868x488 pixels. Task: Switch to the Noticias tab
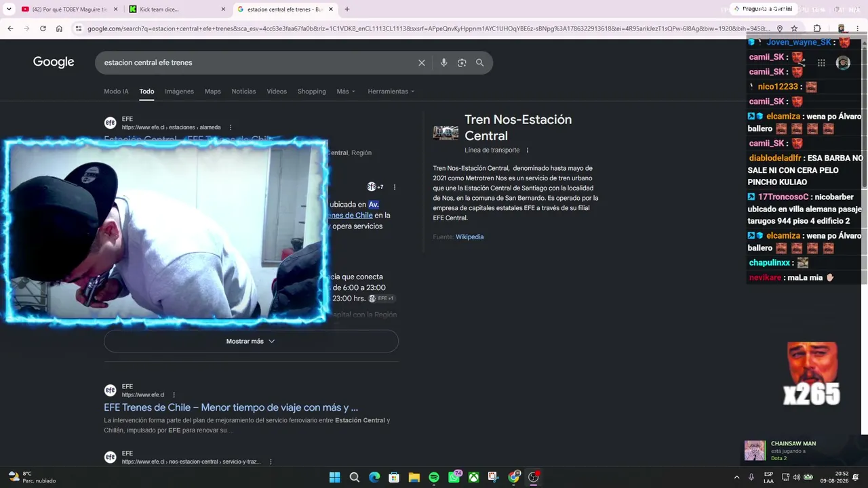243,91
